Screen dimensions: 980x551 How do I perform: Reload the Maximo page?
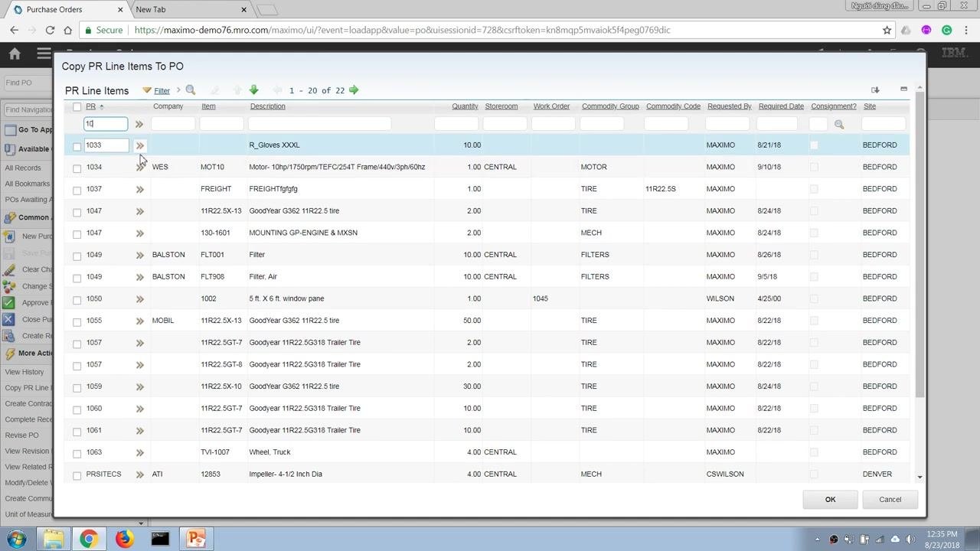50,31
